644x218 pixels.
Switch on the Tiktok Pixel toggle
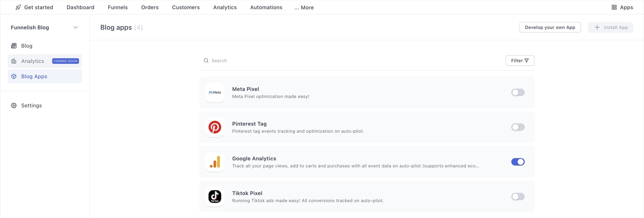[518, 196]
